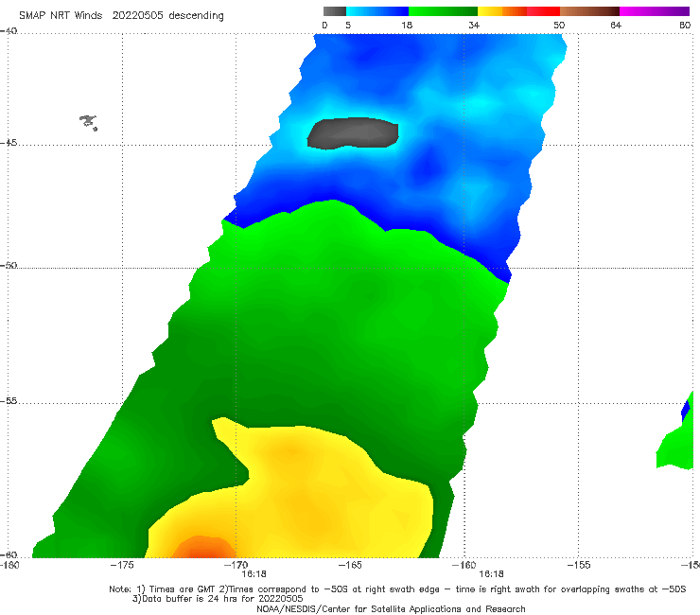Click the brown segment of the color bar
700x615 pixels.
tap(589, 11)
